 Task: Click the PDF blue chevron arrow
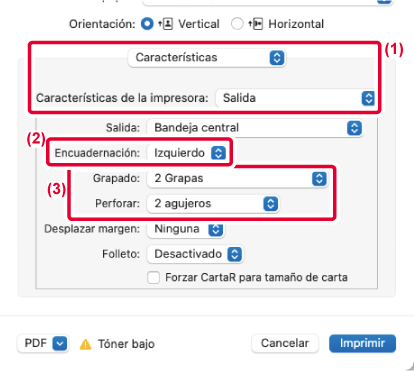[x=60, y=343]
